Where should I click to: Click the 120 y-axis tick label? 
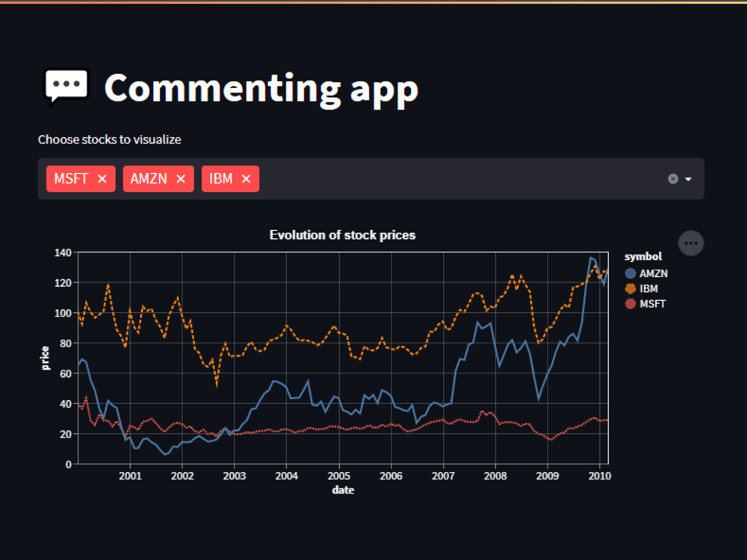[63, 283]
